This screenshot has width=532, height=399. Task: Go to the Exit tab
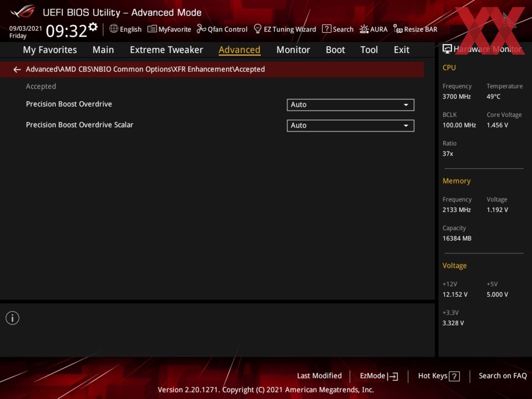pos(401,50)
